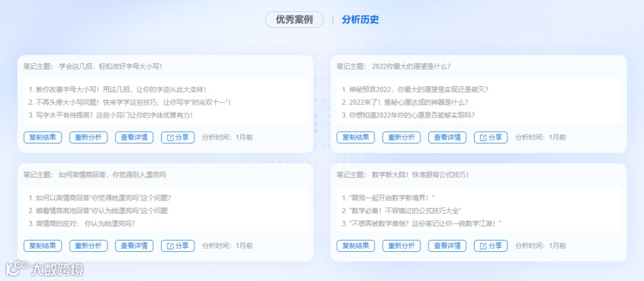Click 复制结果 in 学会这几招 card
This screenshot has width=644, height=281.
(43, 138)
